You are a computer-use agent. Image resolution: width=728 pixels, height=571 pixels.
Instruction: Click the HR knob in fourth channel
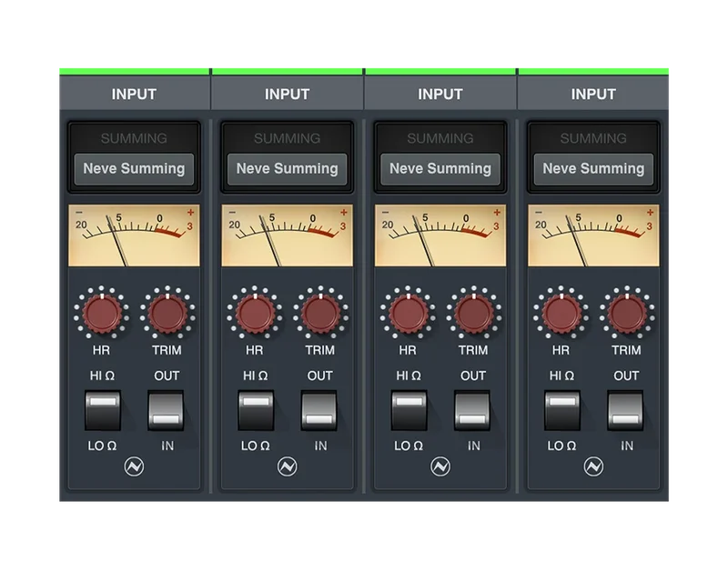[x=561, y=314]
